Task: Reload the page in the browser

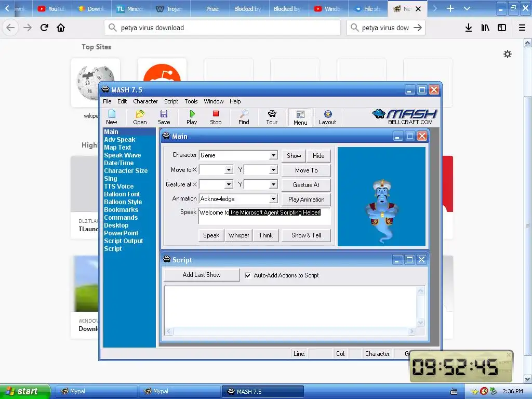Action: click(x=44, y=28)
